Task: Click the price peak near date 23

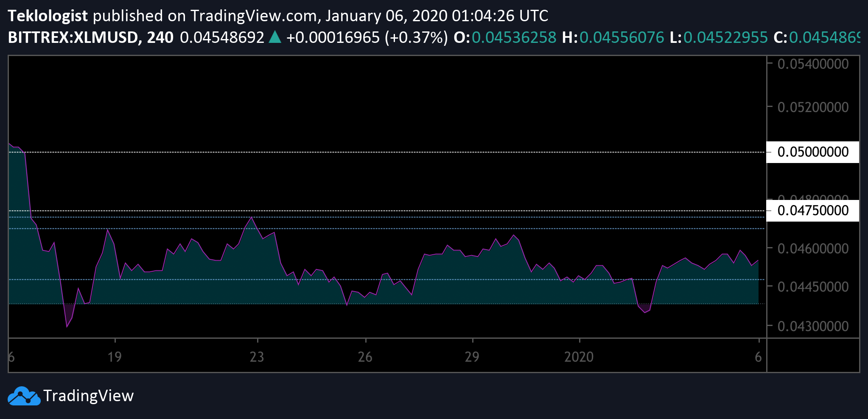Action: (252, 217)
